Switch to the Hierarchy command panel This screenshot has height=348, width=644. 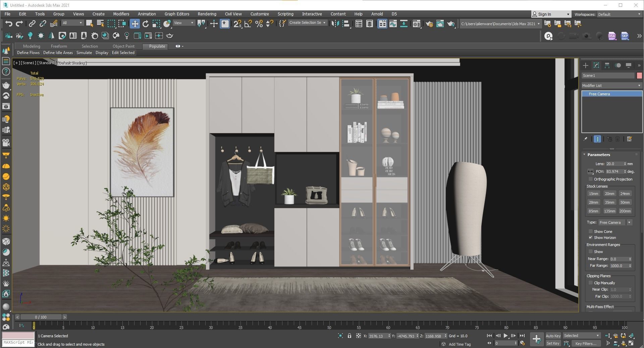coord(607,65)
